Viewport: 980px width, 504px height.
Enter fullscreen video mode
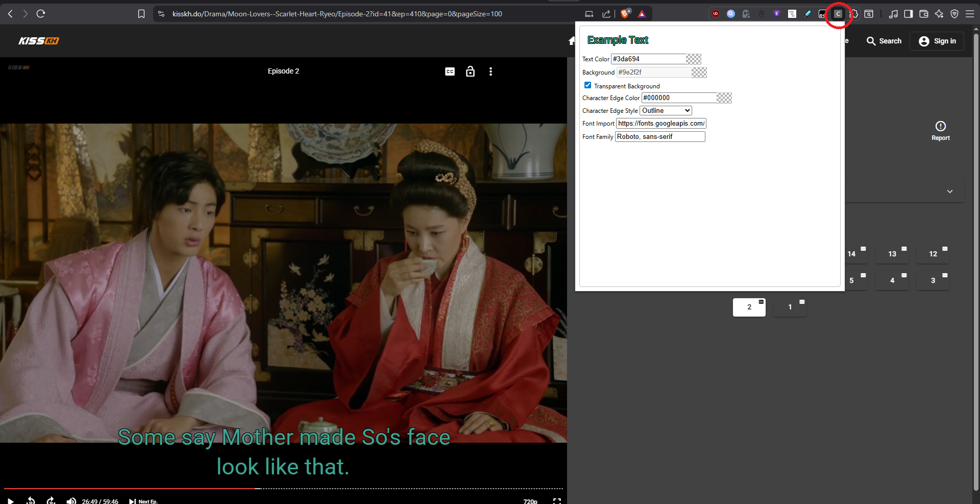[x=557, y=501]
